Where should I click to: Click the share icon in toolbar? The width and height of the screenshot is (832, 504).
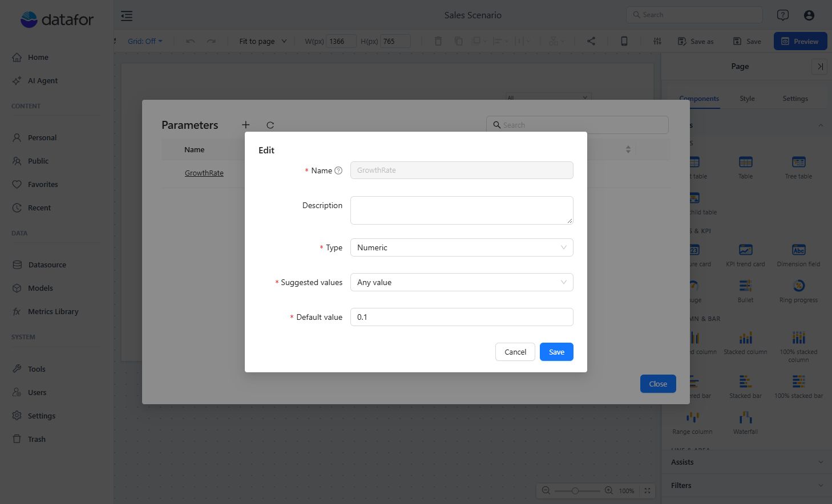(591, 41)
